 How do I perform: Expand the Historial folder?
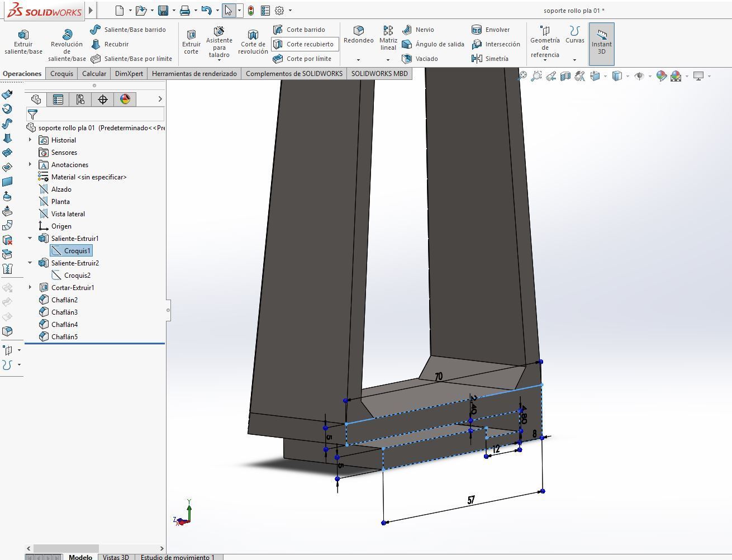(30, 140)
